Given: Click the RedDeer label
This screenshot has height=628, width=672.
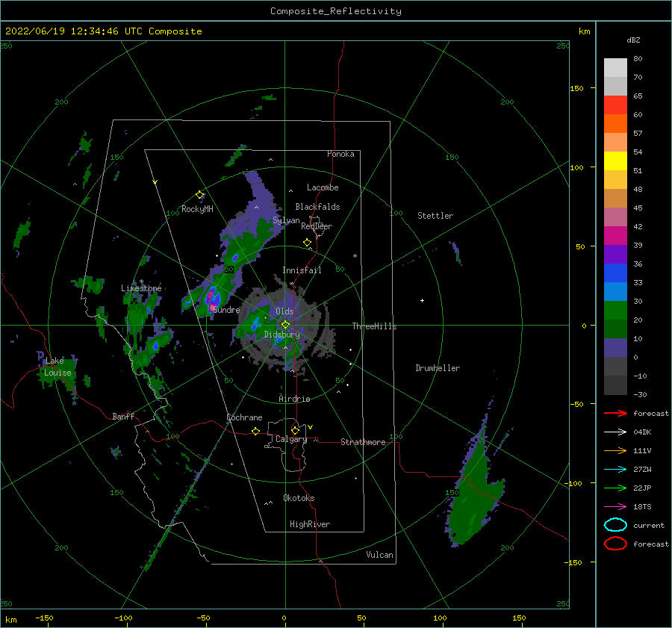Looking at the screenshot, I should [x=317, y=226].
